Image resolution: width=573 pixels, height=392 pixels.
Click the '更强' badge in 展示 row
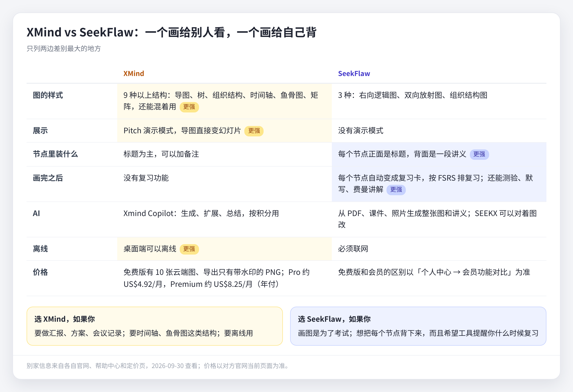254,131
